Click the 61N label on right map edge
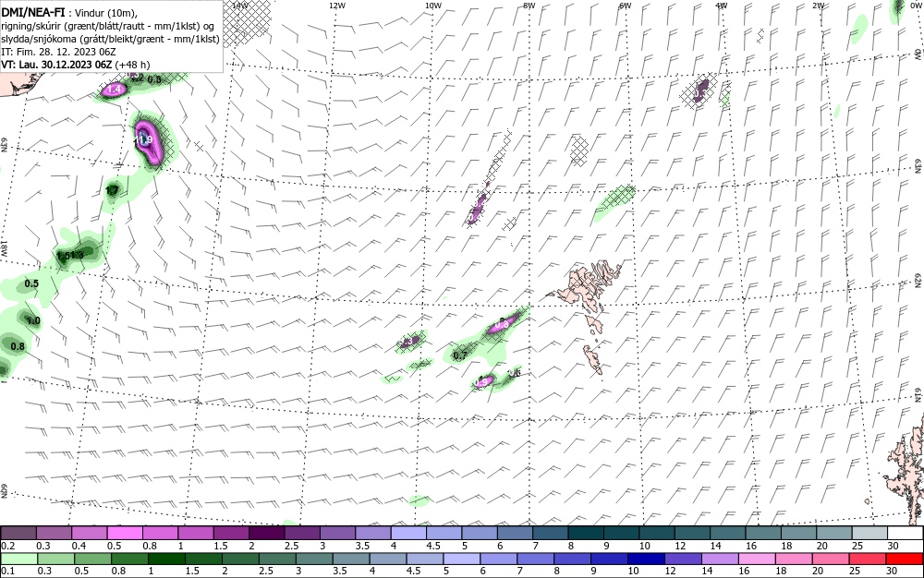924x578 pixels. [x=918, y=395]
